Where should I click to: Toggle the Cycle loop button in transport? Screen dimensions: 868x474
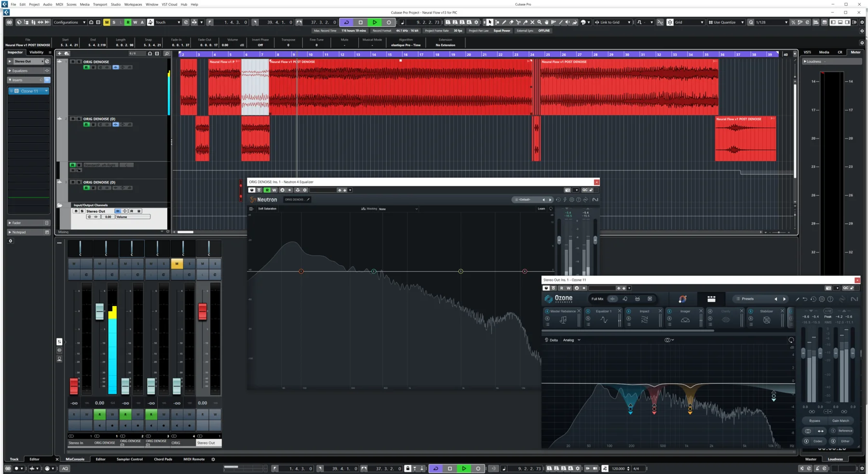click(x=346, y=22)
